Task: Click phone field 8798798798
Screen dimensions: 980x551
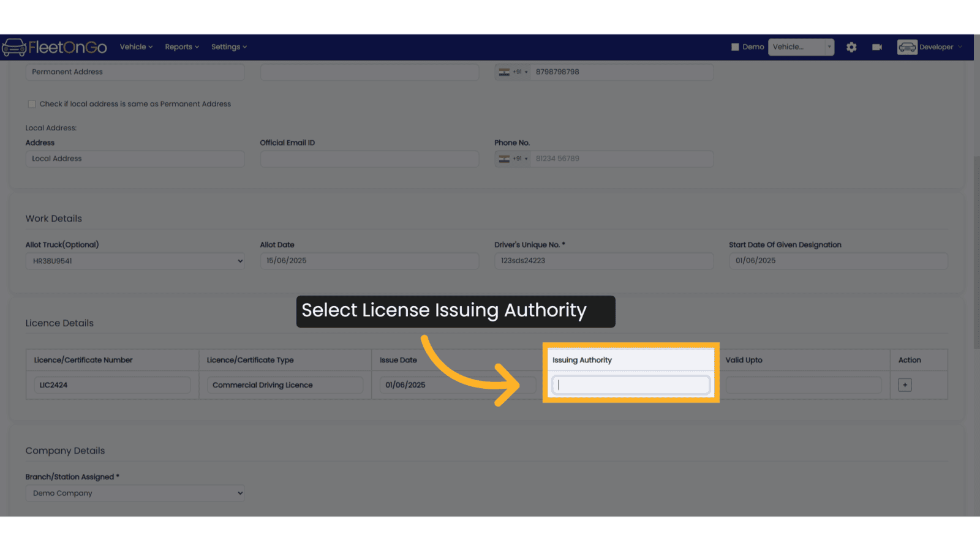Action: [622, 72]
